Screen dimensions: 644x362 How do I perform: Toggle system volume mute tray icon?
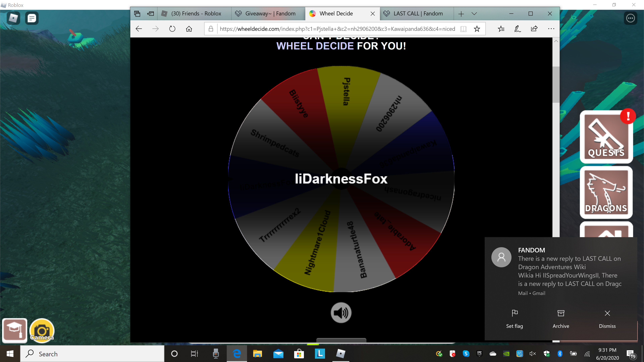tap(532, 353)
